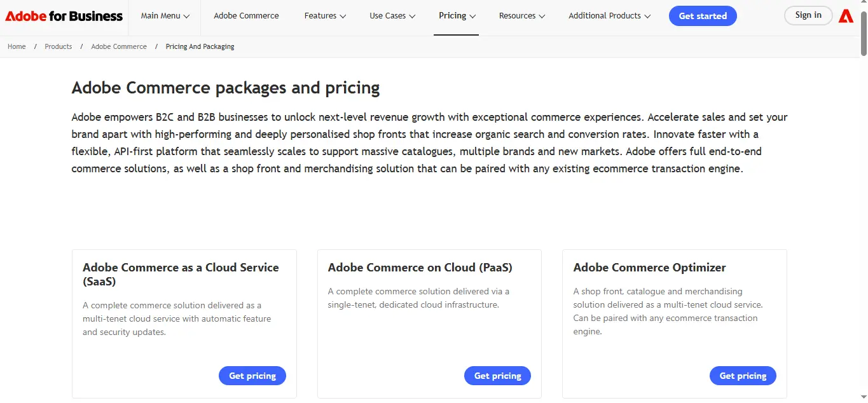Get pricing for Cloud Service (SaaS)

pyautogui.click(x=252, y=376)
